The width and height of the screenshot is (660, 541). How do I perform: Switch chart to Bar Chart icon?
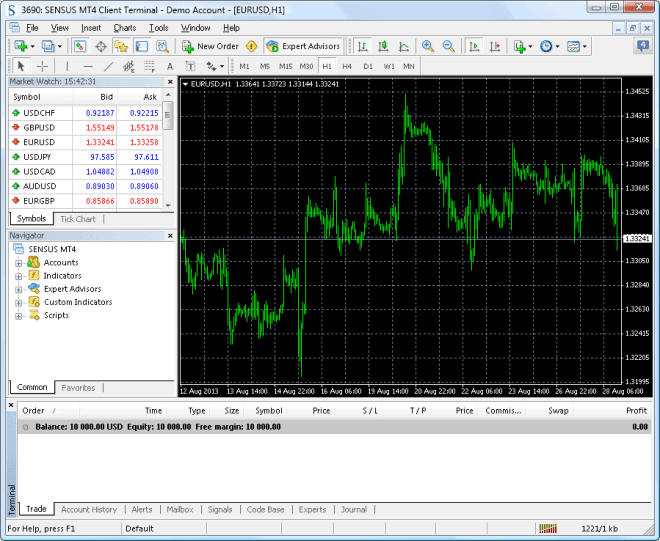(362, 46)
